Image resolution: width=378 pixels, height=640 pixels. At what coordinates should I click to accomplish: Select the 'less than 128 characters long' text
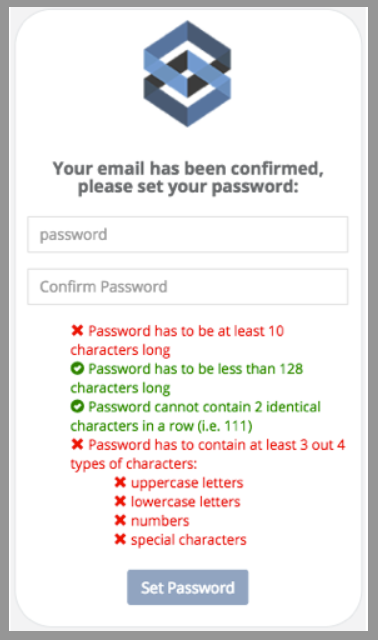[x=187, y=378]
